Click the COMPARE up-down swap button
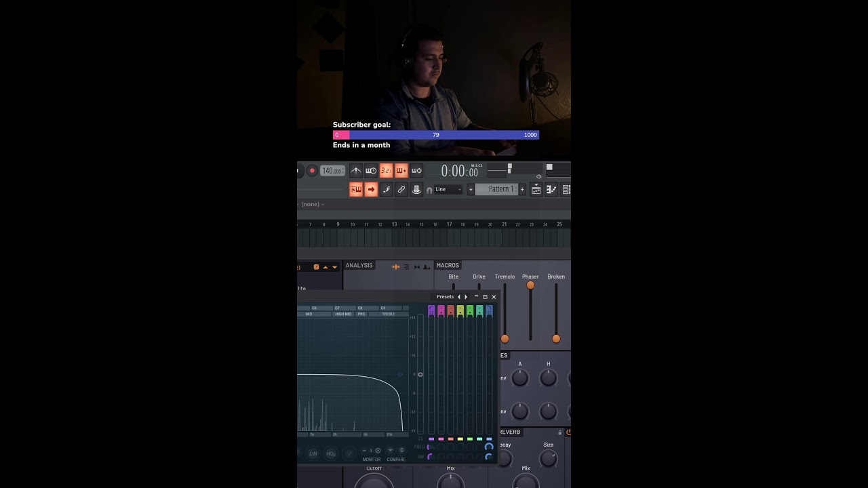 pyautogui.click(x=401, y=450)
